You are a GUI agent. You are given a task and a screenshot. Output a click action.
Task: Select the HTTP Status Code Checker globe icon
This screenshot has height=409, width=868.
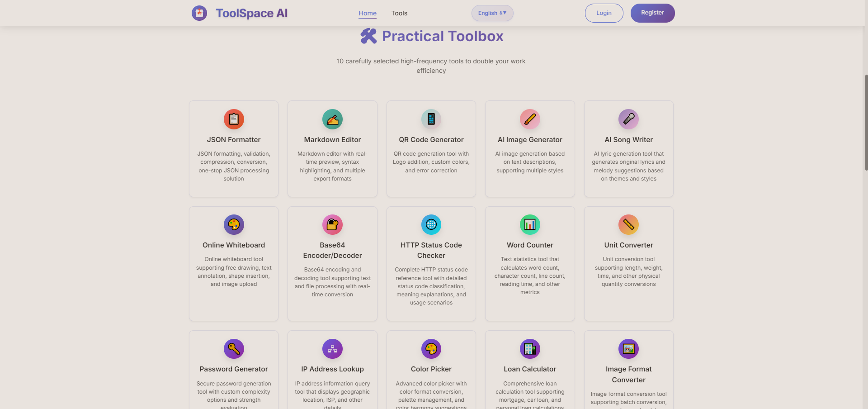[431, 224]
